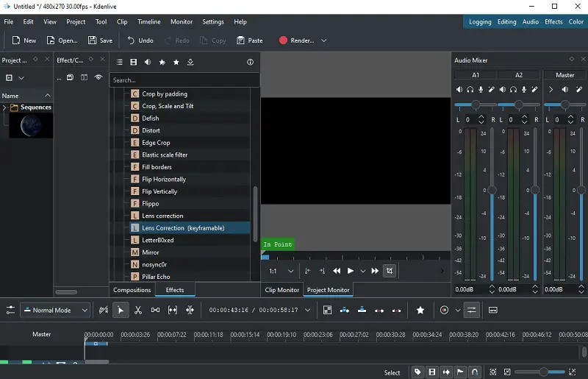Switch to Color workspace layout

576,22
